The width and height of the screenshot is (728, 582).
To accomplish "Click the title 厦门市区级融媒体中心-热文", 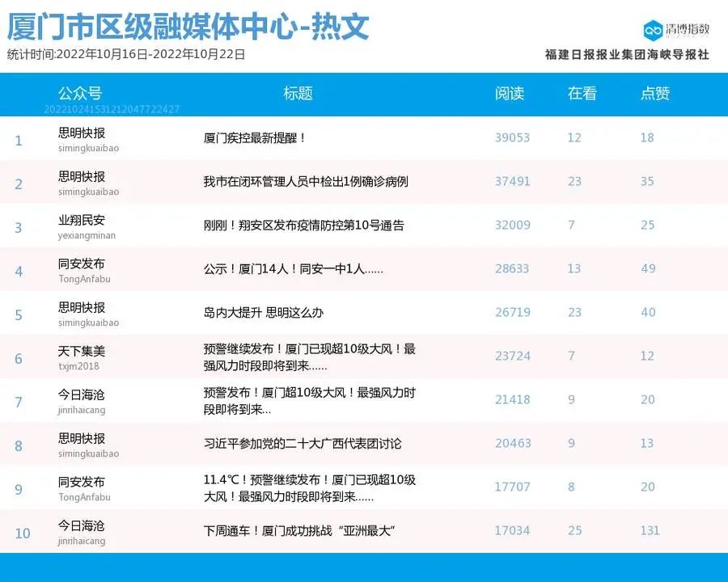I will point(188,27).
